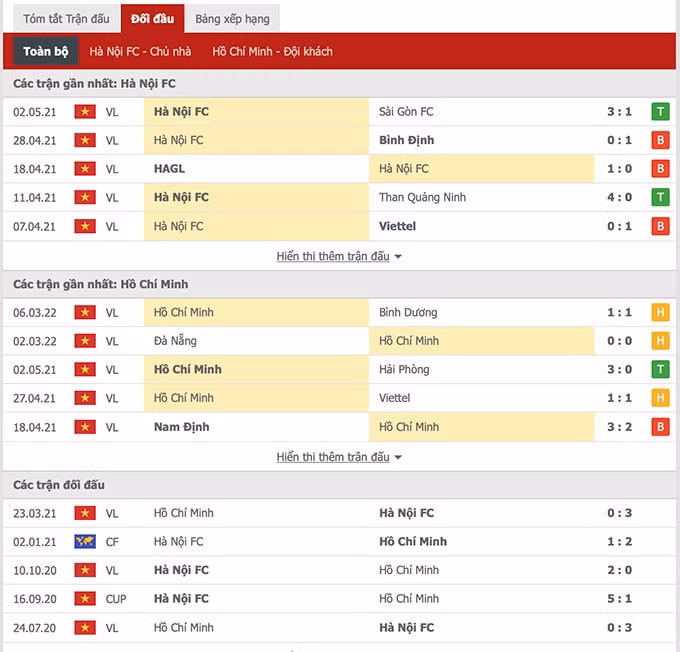Click red B badge on Bình Định match
The image size is (680, 652).
pos(660,141)
